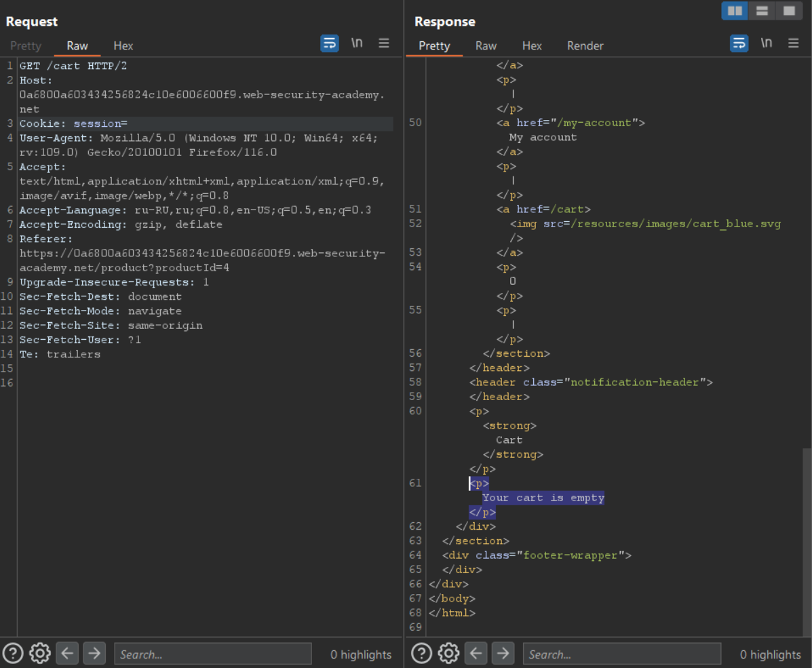The image size is (812, 668).
Task: Open help for Request search
Action: [14, 653]
